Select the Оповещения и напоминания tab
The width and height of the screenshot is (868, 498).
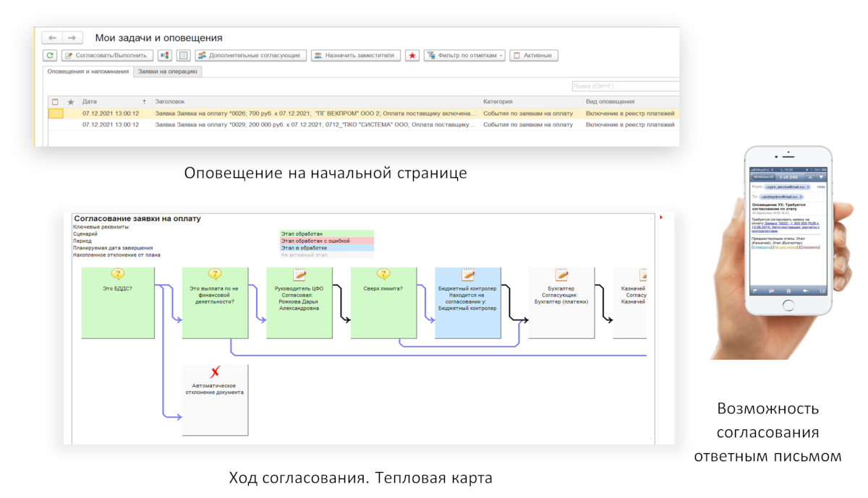(88, 72)
